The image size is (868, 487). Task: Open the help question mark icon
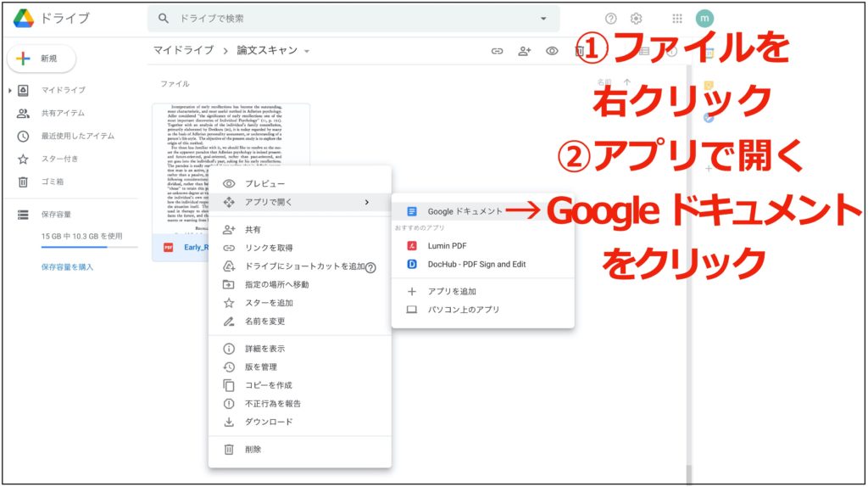[x=610, y=19]
